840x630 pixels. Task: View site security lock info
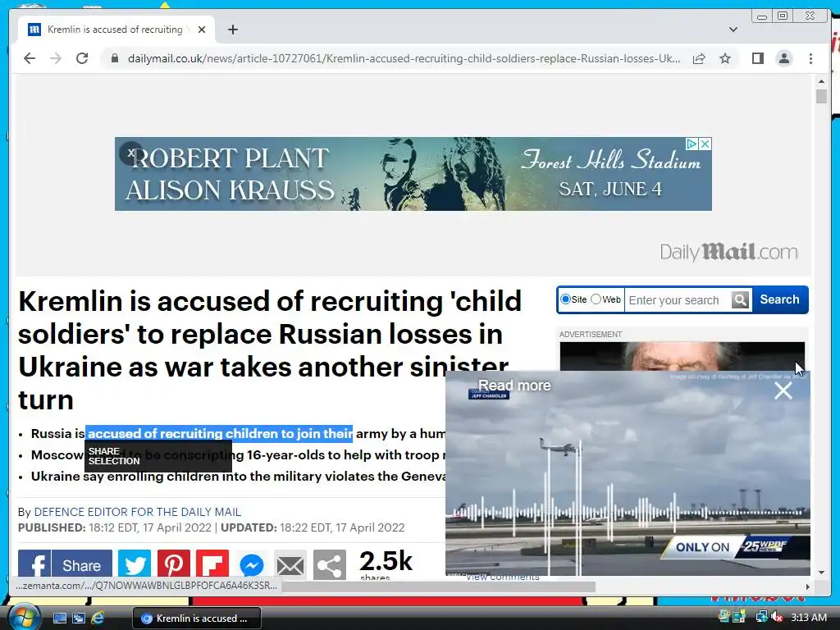(114, 58)
